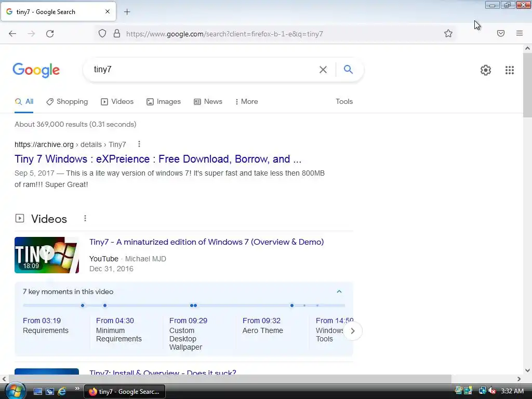Collapse the 7 key moments section
Viewport: 532px width, 399px height.
tap(339, 291)
